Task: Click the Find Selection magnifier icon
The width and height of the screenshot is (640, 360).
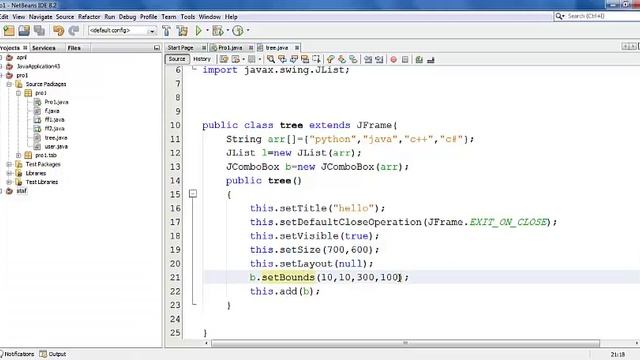Action: point(271,60)
